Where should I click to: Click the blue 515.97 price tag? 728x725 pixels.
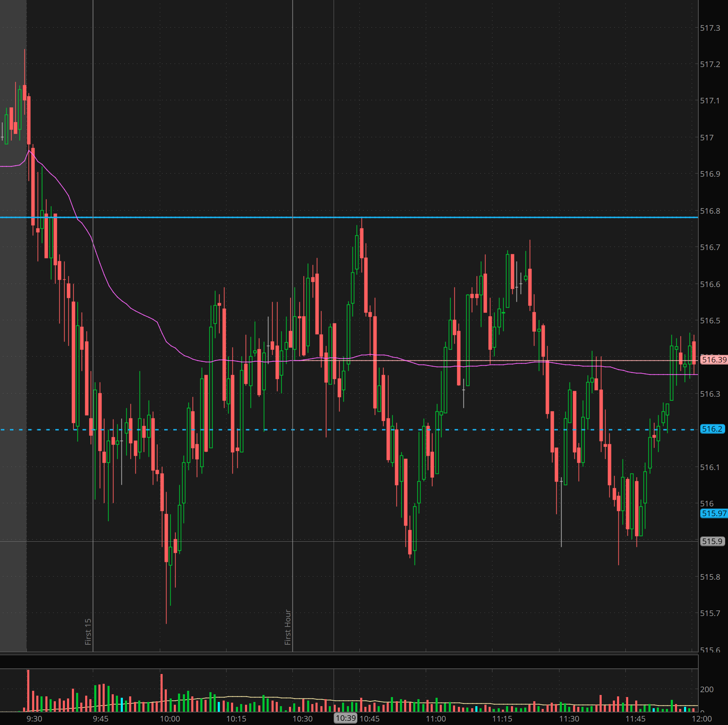click(x=714, y=513)
